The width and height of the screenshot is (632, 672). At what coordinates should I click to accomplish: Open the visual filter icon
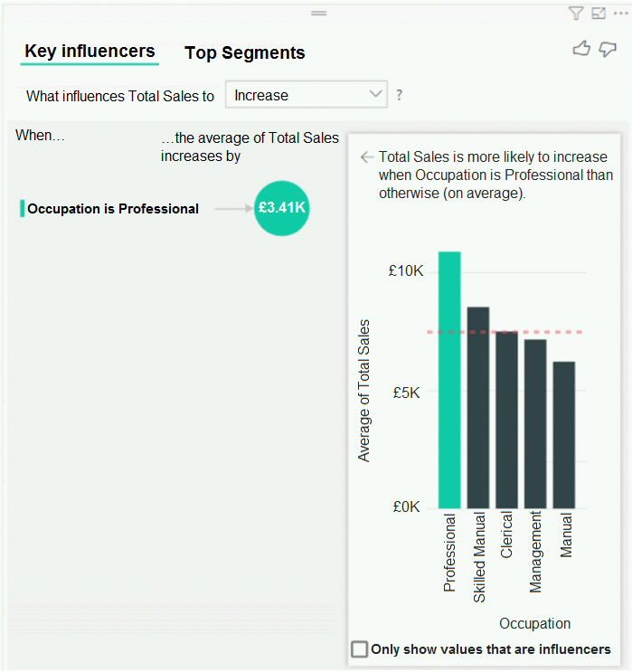576,14
